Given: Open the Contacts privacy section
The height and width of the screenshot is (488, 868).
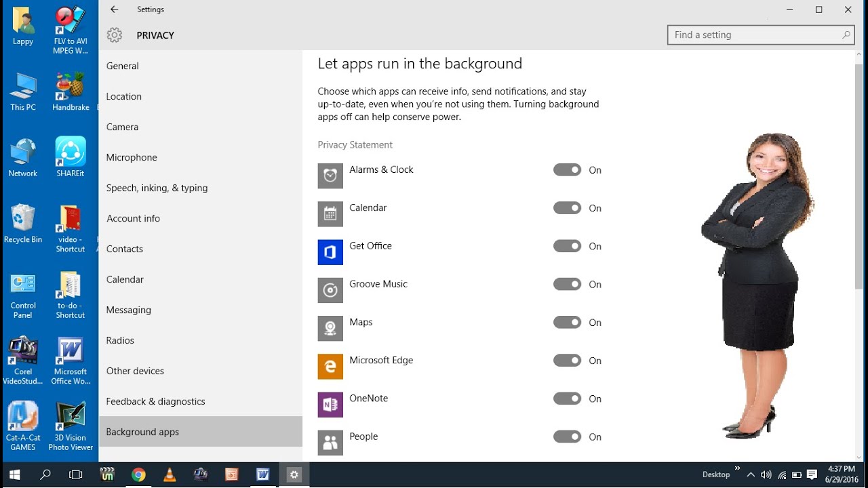Looking at the screenshot, I should (201, 249).
